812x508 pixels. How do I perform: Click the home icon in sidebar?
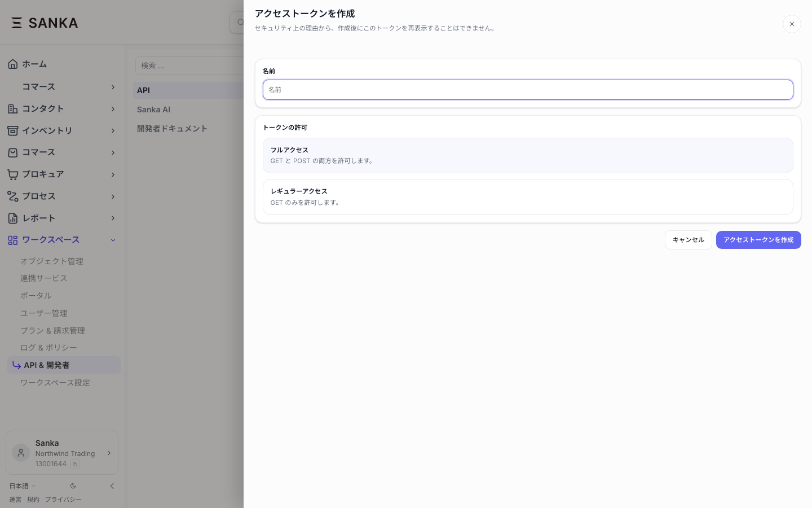pos(13,64)
